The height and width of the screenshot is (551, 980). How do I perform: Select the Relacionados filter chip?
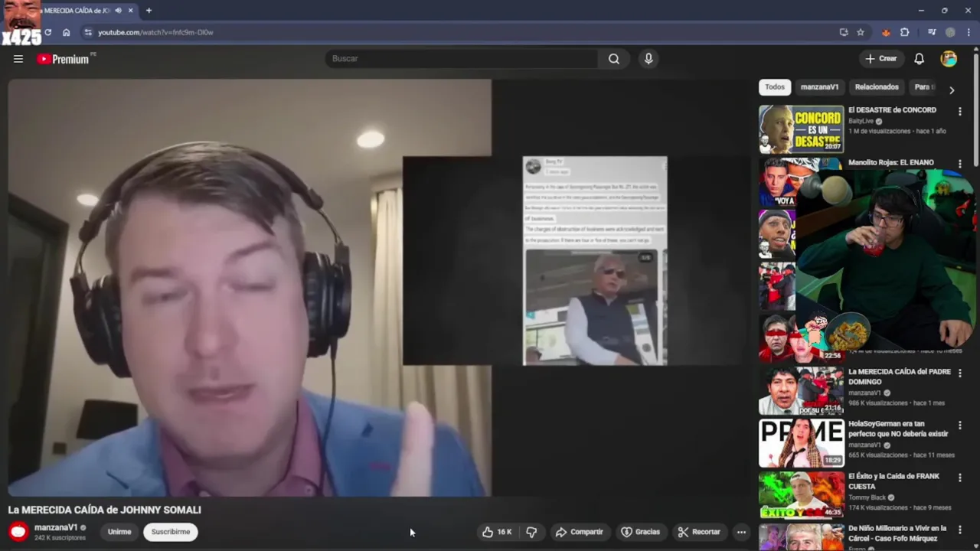click(x=877, y=87)
